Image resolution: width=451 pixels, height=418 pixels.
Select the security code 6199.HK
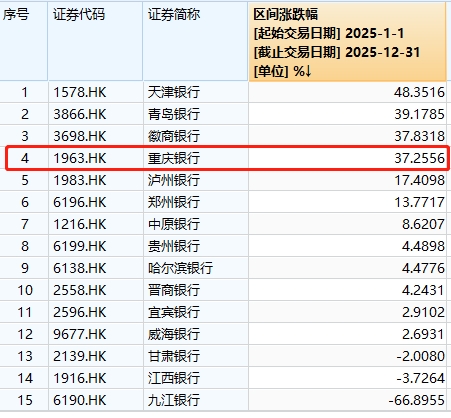point(80,246)
